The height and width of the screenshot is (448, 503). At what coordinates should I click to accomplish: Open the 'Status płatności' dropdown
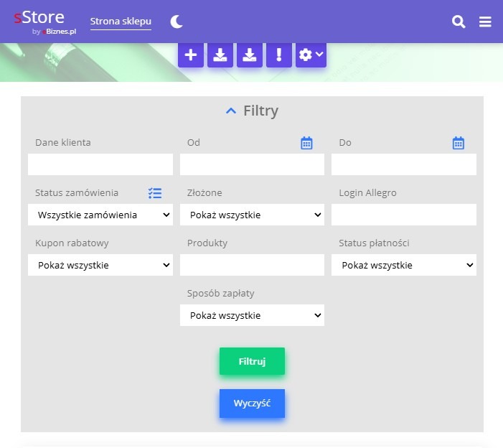coord(403,265)
